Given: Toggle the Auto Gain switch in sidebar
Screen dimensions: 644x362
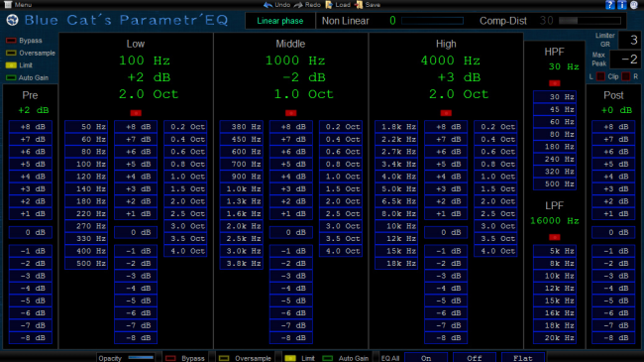Looking at the screenshot, I should click(x=11, y=77).
